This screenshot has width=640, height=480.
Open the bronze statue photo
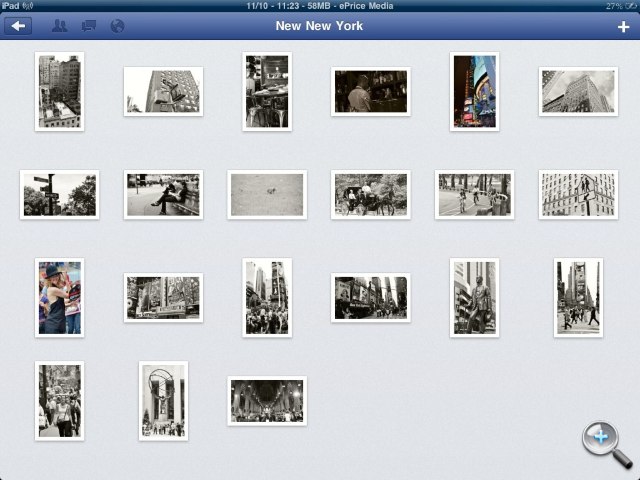click(474, 298)
